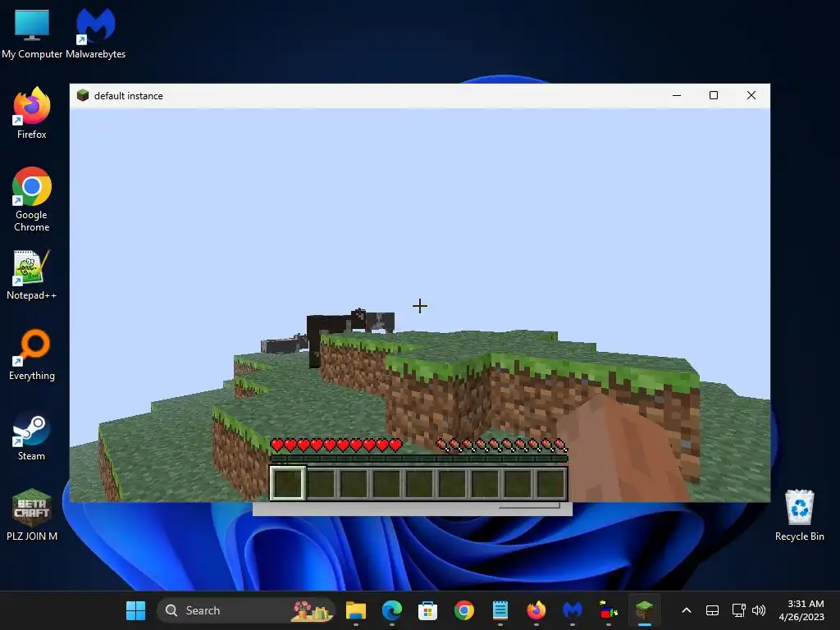Screen dimensions: 840x630
Task: Maximize the default instance window
Action: point(714,95)
